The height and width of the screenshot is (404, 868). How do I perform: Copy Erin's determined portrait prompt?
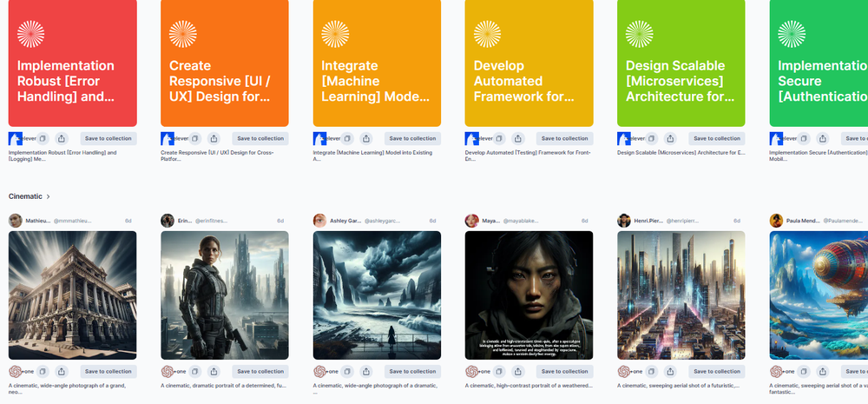194,371
